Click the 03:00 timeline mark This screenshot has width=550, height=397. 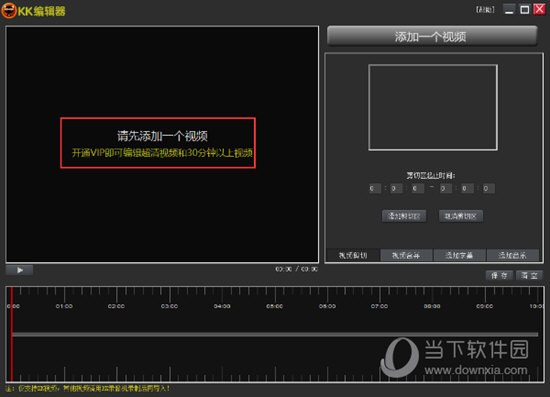pos(169,306)
